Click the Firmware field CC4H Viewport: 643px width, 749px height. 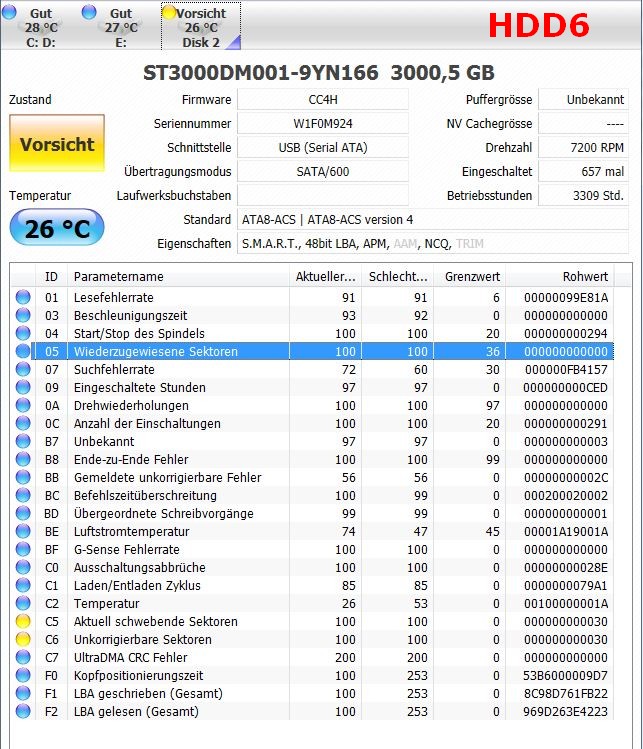click(323, 99)
